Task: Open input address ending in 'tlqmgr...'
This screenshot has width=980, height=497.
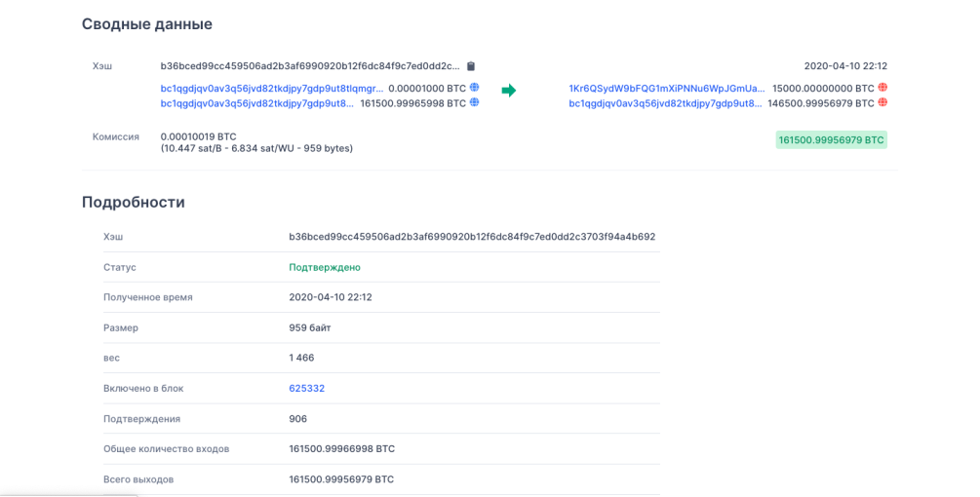Action: [x=272, y=89]
